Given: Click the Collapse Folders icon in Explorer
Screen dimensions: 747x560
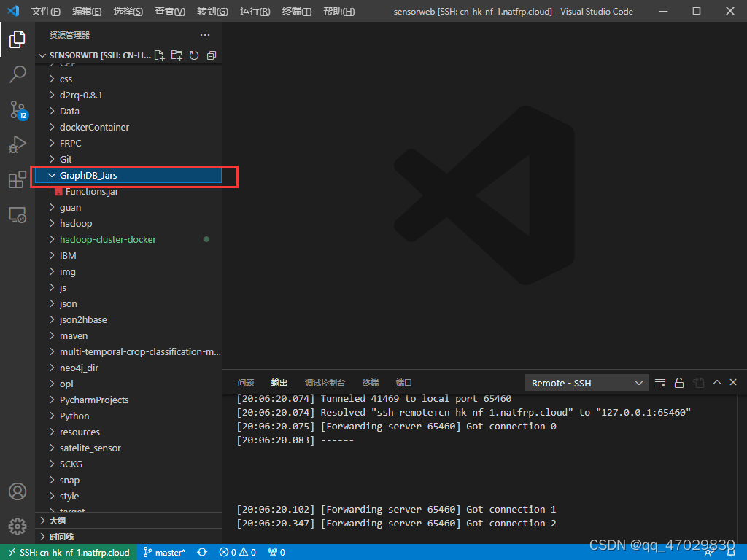Looking at the screenshot, I should click(x=212, y=55).
